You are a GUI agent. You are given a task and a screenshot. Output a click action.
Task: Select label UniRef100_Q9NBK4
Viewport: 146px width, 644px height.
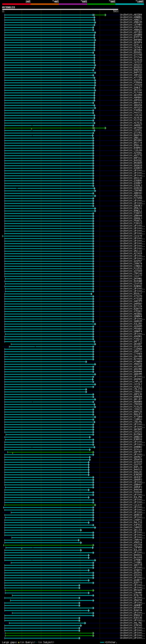point(131,316)
